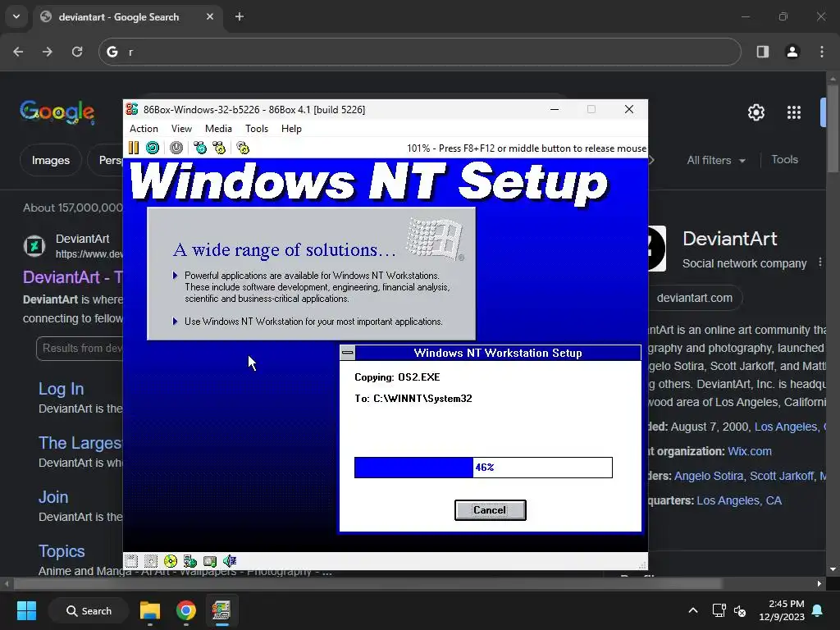Open the Topics sitelink
The height and width of the screenshot is (630, 840).
tap(62, 551)
